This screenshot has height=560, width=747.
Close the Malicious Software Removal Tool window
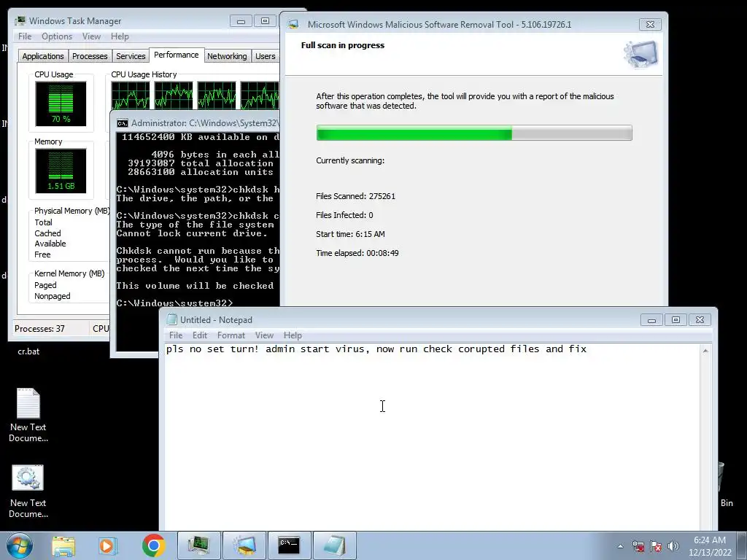(x=650, y=24)
